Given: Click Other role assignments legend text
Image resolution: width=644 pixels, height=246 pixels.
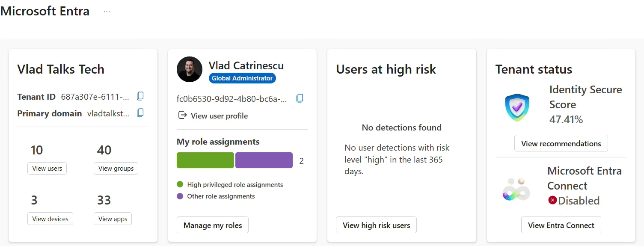Looking at the screenshot, I should tap(221, 196).
